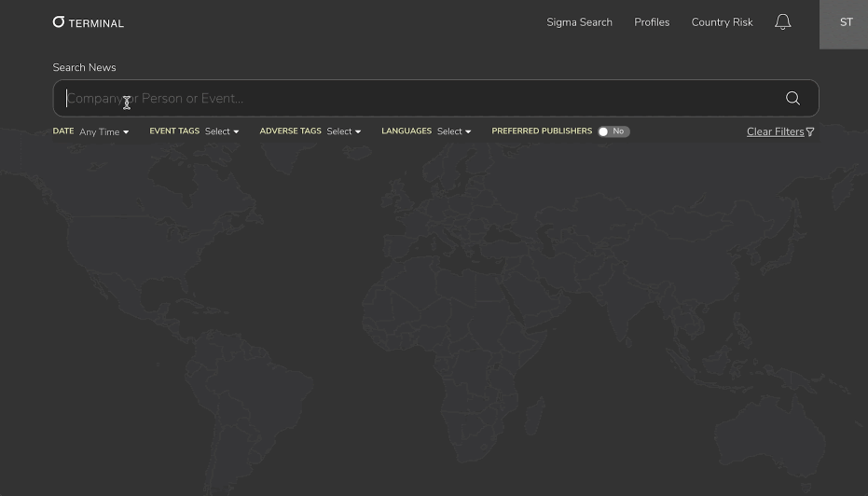Click the Sigma logo icon
Screen dimensions: 868x496
click(x=59, y=22)
